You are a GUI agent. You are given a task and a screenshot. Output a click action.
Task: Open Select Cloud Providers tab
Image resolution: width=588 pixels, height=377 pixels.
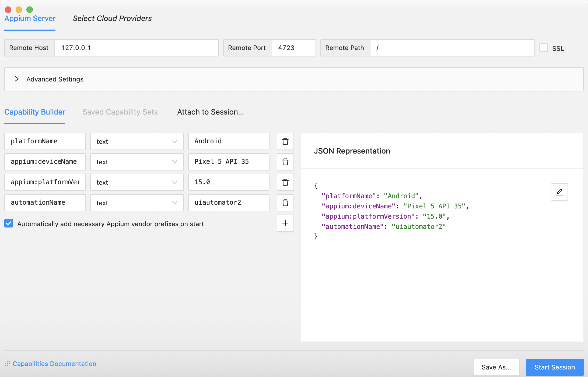(112, 19)
